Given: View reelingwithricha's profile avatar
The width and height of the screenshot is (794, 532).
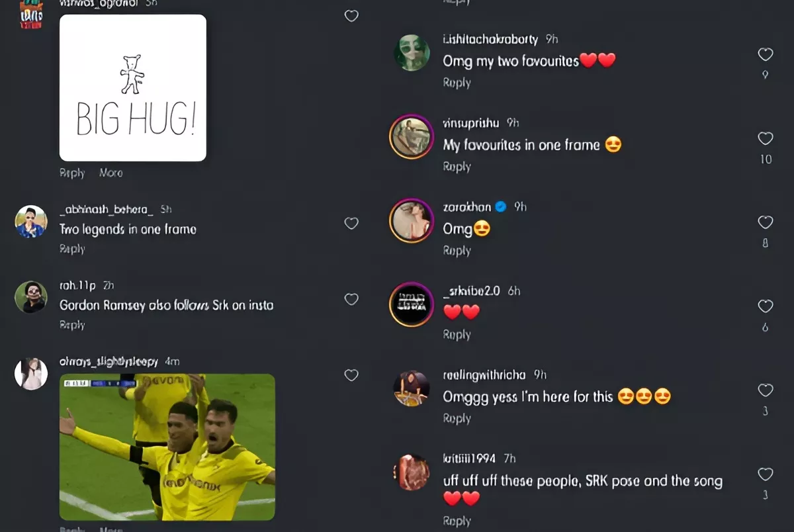Looking at the screenshot, I should click(412, 388).
